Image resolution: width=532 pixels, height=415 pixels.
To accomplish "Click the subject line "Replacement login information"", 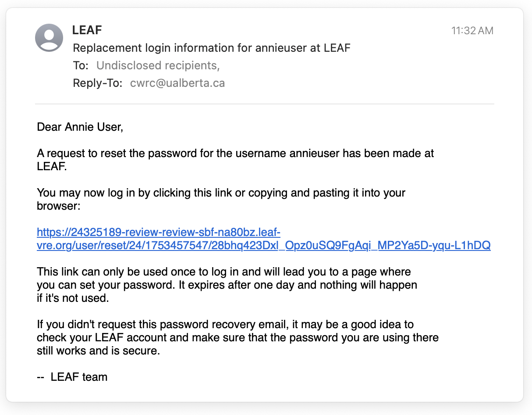I will [x=211, y=48].
